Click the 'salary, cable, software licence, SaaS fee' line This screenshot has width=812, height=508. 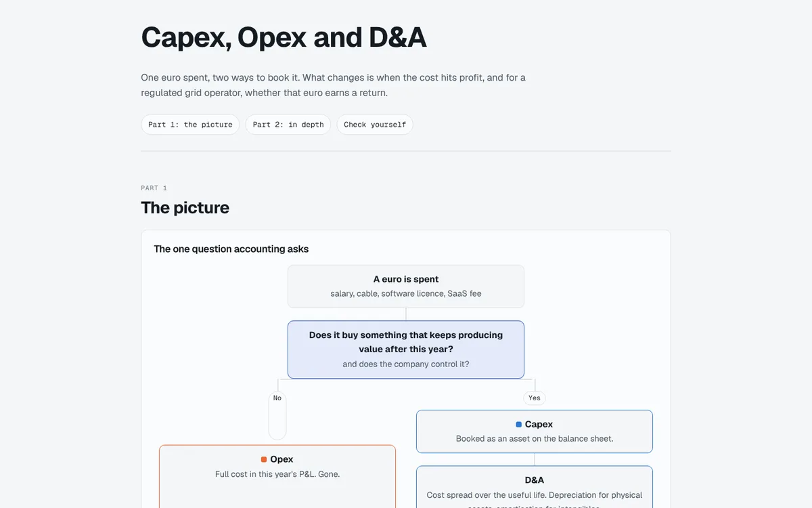(406, 293)
